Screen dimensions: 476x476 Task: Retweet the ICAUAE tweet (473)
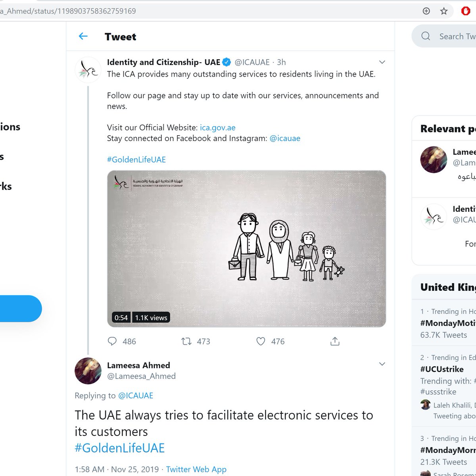(186, 341)
